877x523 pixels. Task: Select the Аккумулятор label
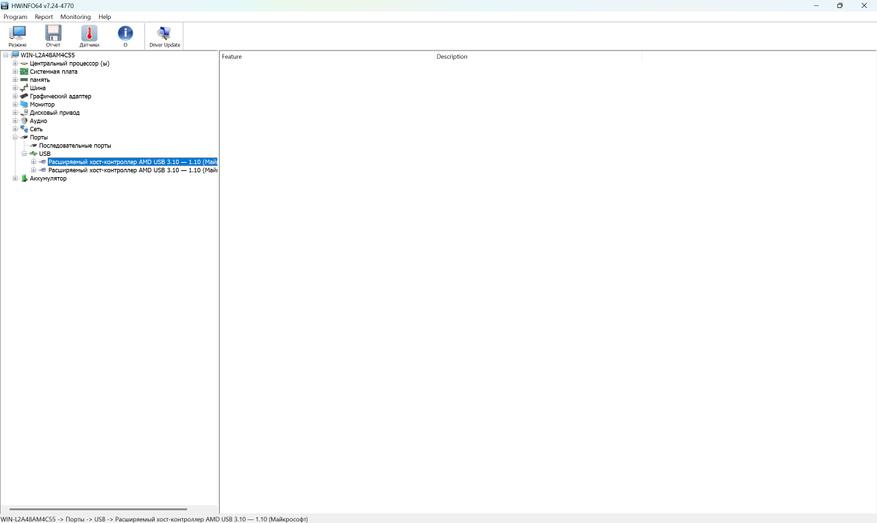(48, 178)
